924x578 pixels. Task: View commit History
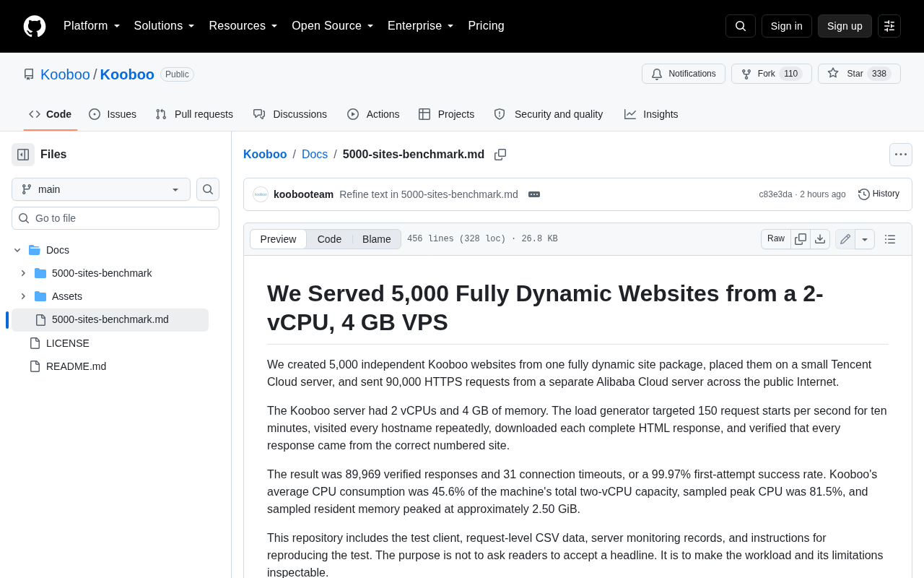879,194
